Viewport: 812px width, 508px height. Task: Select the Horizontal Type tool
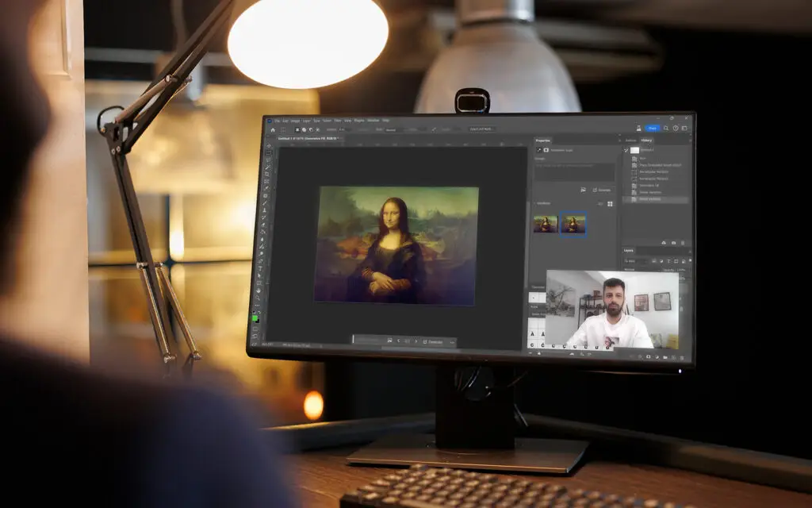tap(260, 268)
